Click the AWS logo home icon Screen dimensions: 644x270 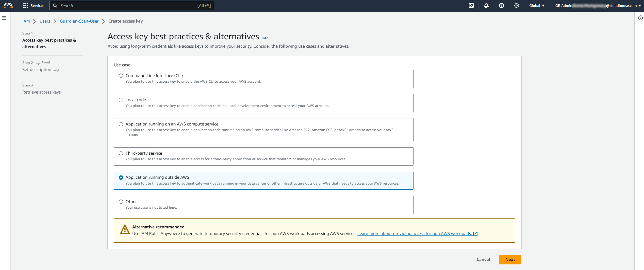(x=8, y=6)
